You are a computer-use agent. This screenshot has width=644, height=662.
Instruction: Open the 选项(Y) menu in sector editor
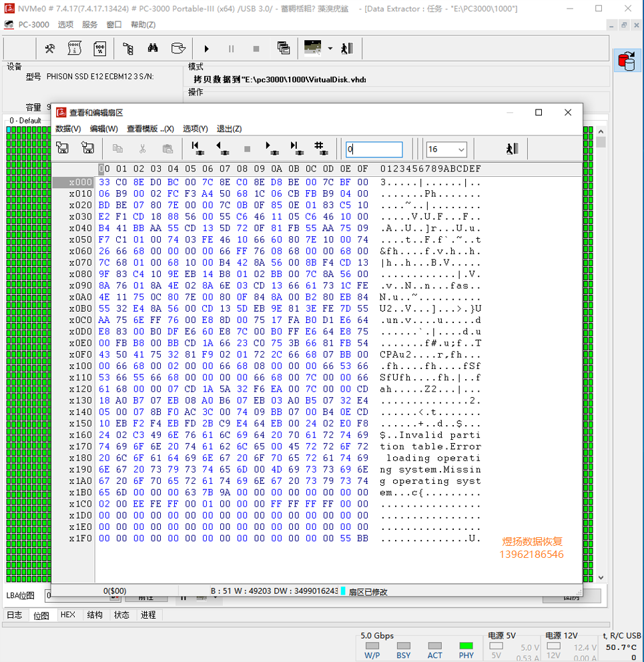pos(195,129)
